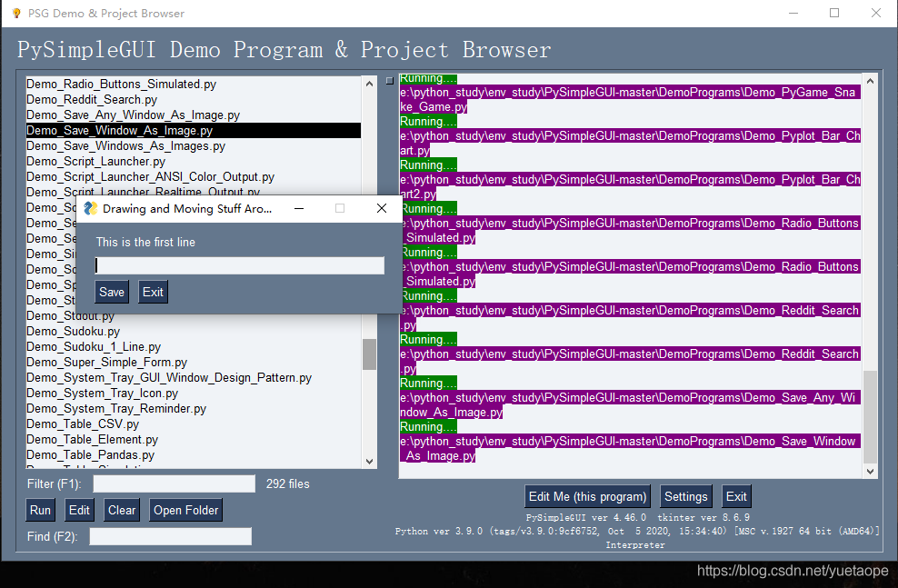Close the Drawing and Moving Stuff dialog
The width and height of the screenshot is (898, 588).
382,208
